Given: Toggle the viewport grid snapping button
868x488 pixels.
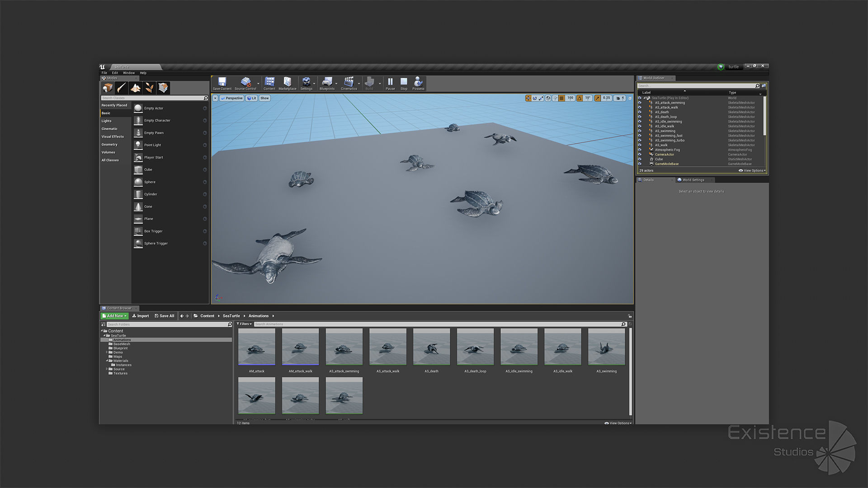Looking at the screenshot, I should point(561,98).
